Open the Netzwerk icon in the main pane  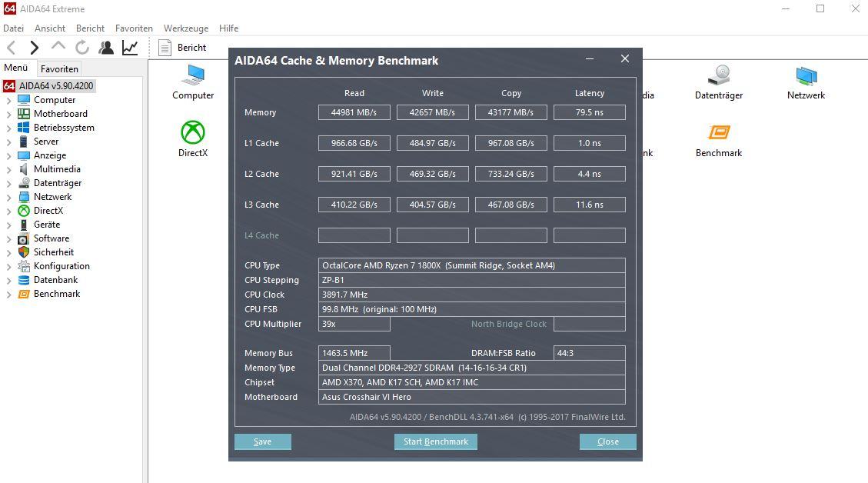806,76
